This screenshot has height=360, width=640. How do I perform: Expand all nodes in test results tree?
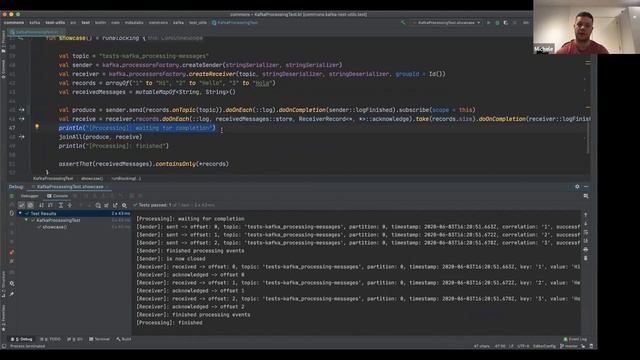point(61,205)
